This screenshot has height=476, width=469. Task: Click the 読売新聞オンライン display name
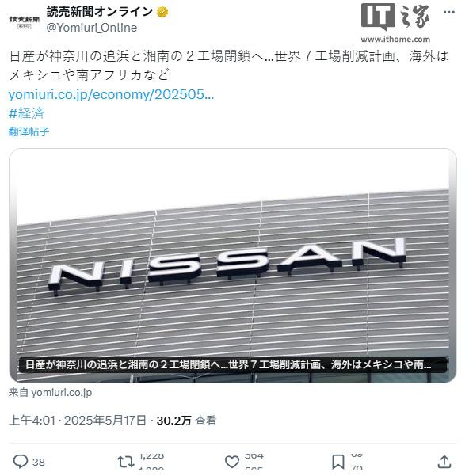pyautogui.click(x=100, y=12)
